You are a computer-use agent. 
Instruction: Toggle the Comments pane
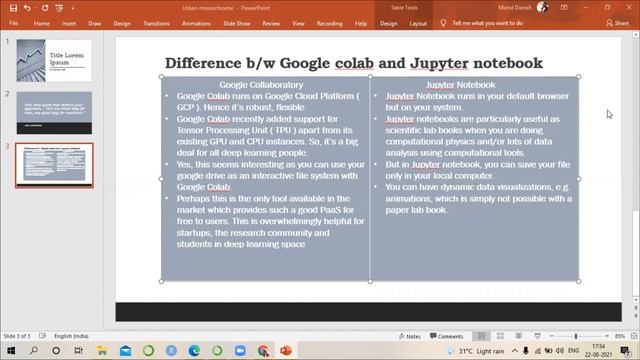click(x=447, y=336)
